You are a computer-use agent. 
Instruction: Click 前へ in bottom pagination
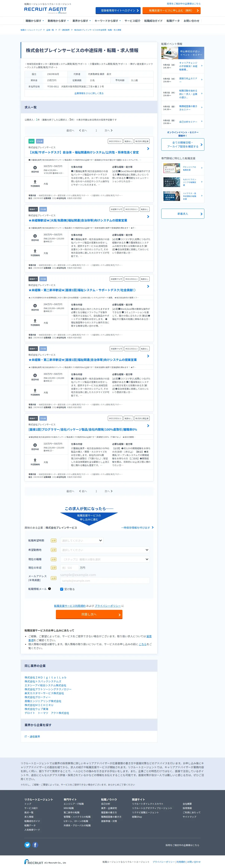pyautogui.click(x=83, y=491)
